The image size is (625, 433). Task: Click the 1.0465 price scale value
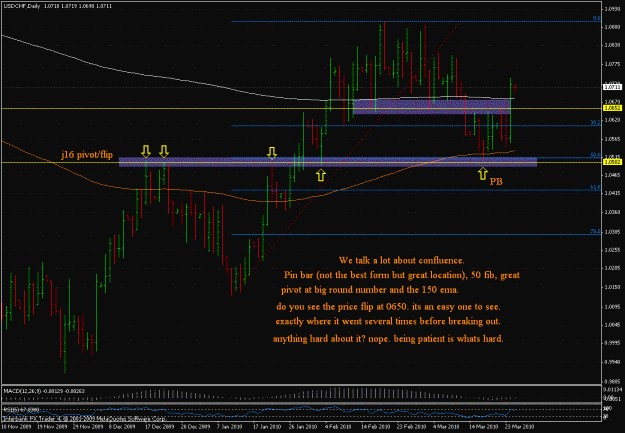point(613,175)
